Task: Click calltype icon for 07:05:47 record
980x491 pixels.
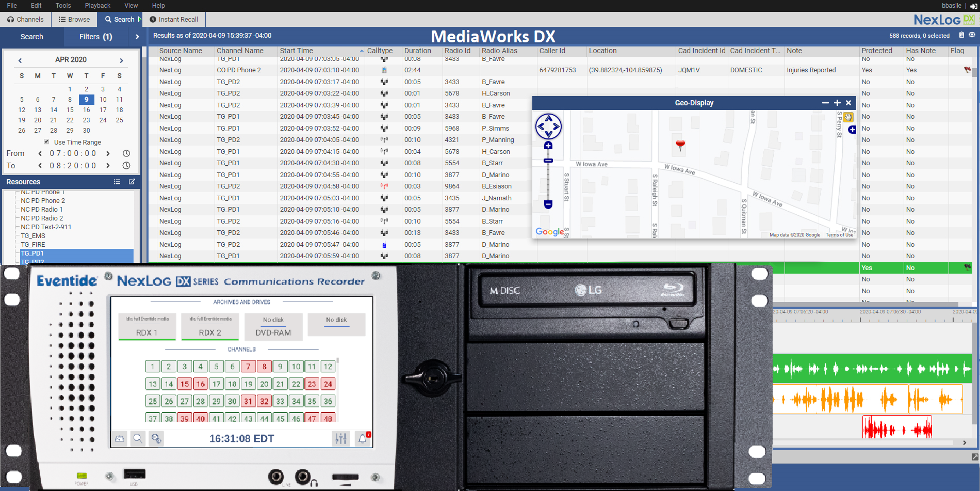Action: (x=384, y=245)
